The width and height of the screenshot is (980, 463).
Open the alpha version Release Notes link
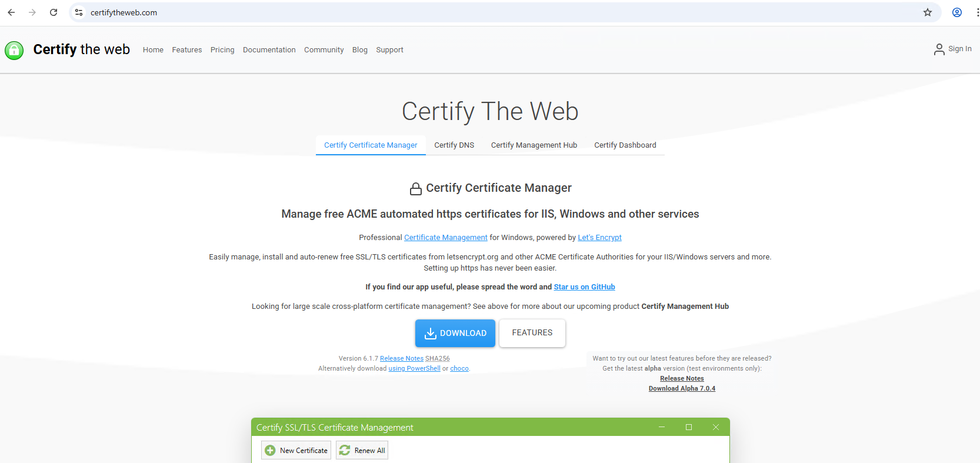coord(682,378)
